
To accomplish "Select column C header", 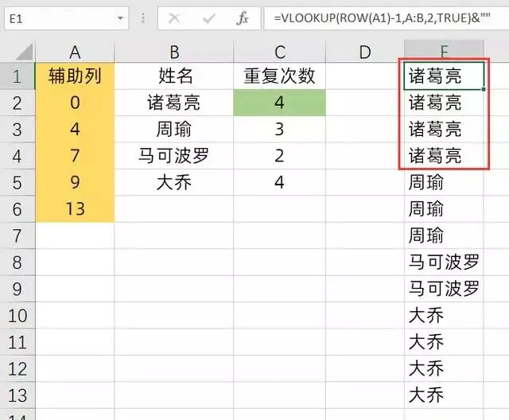I will (x=279, y=52).
